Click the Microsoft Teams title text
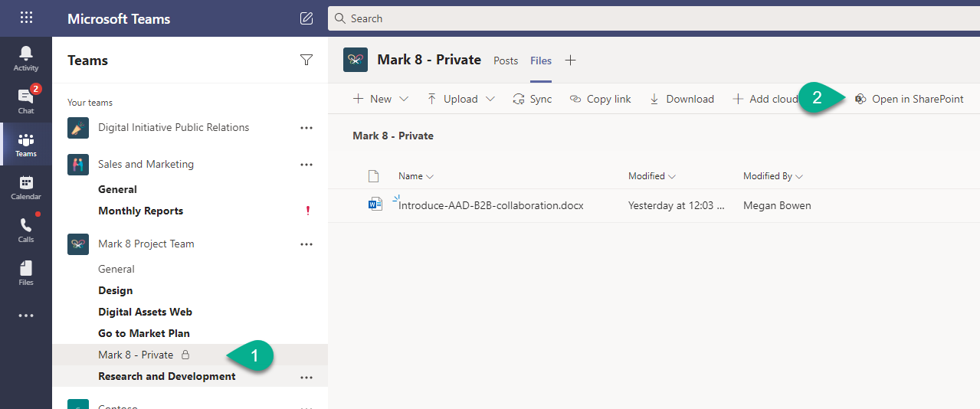This screenshot has width=980, height=409. [119, 18]
